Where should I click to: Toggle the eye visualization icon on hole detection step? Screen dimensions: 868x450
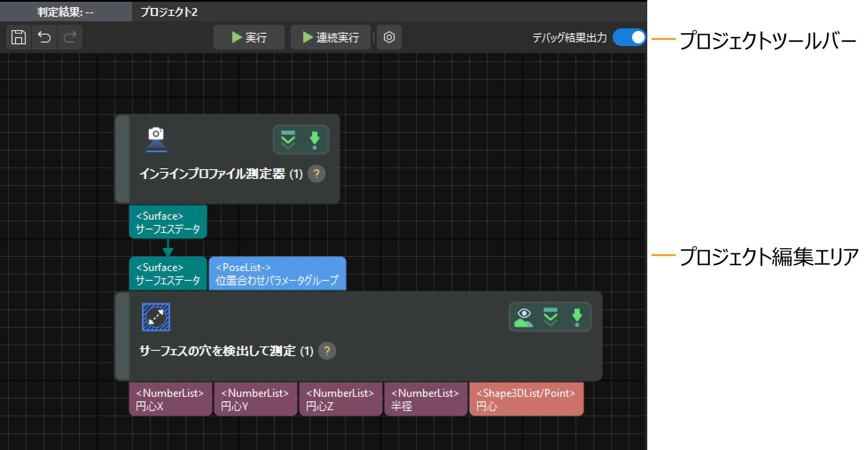click(x=524, y=317)
